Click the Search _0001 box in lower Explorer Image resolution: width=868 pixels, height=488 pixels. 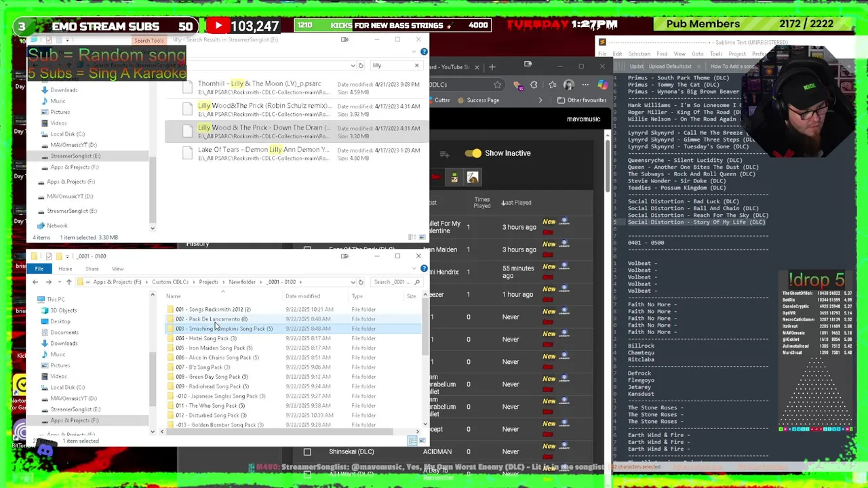click(x=395, y=282)
